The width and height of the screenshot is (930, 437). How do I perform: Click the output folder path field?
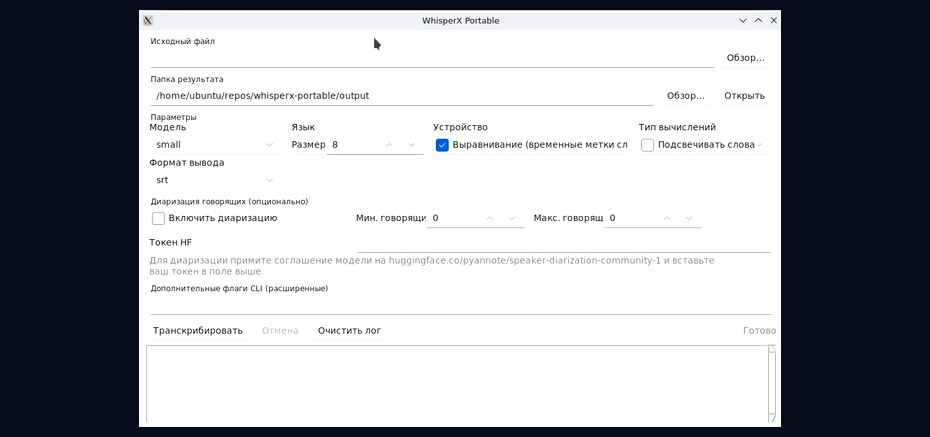pos(402,95)
